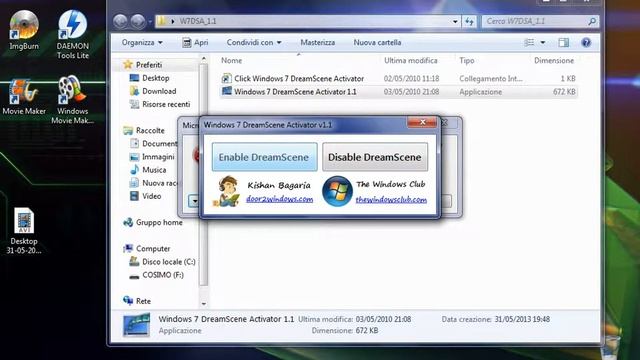Change view with the view icon
Viewport: 640px width, 360px height.
tap(529, 42)
